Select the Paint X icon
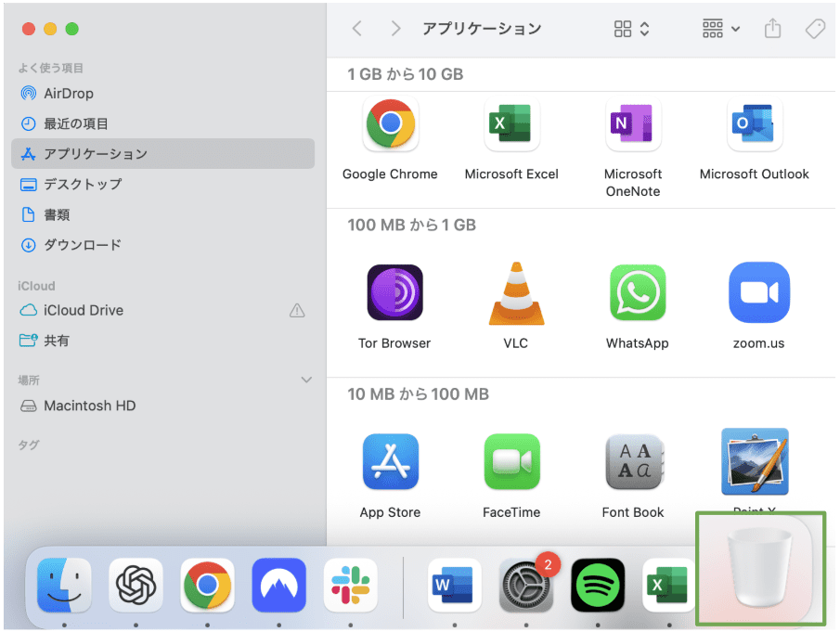Viewport: 840px width, 632px height. tap(755, 461)
